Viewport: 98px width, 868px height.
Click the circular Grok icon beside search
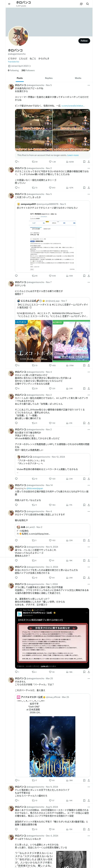pyautogui.click(x=81, y=4)
